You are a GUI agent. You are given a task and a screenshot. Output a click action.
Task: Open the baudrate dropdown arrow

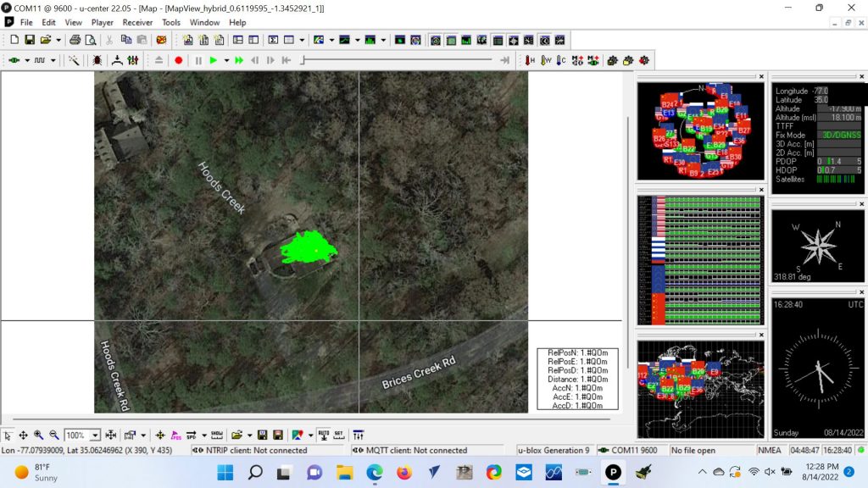click(x=53, y=60)
